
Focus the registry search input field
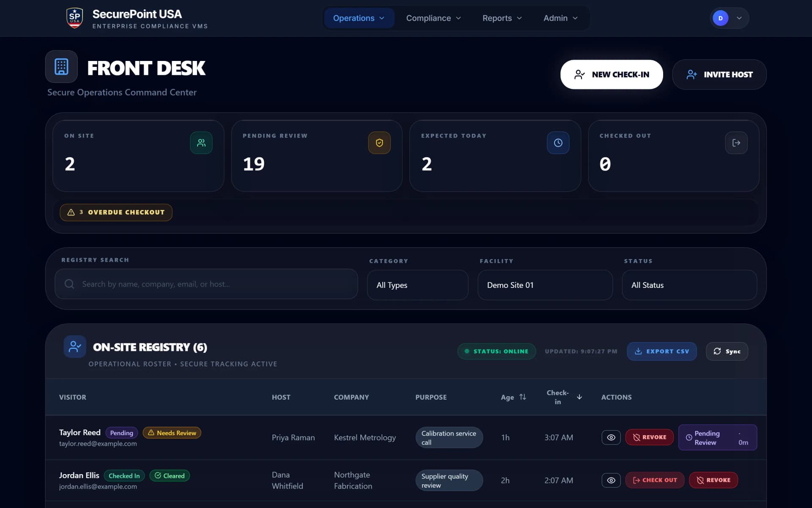206,284
